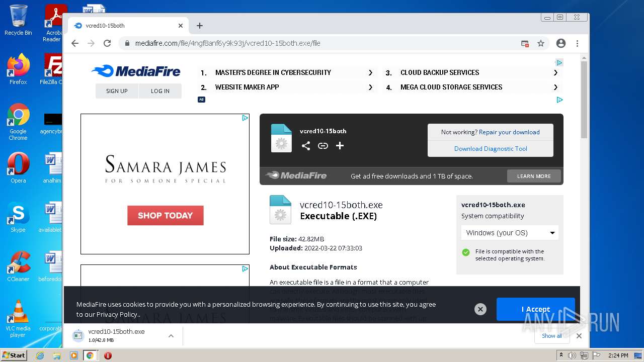Click the LOG IN button
Viewport: 644px width, 362px height.
click(x=160, y=91)
